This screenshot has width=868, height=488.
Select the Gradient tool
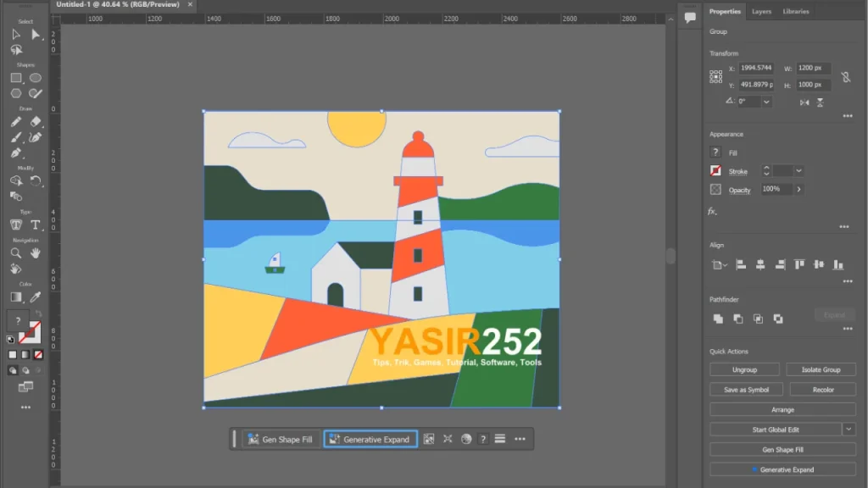point(16,297)
